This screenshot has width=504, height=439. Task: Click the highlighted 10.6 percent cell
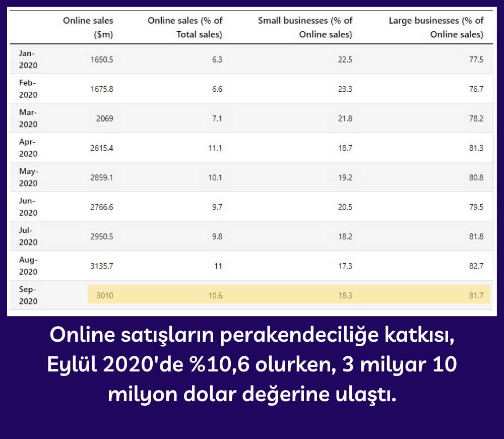(215, 295)
